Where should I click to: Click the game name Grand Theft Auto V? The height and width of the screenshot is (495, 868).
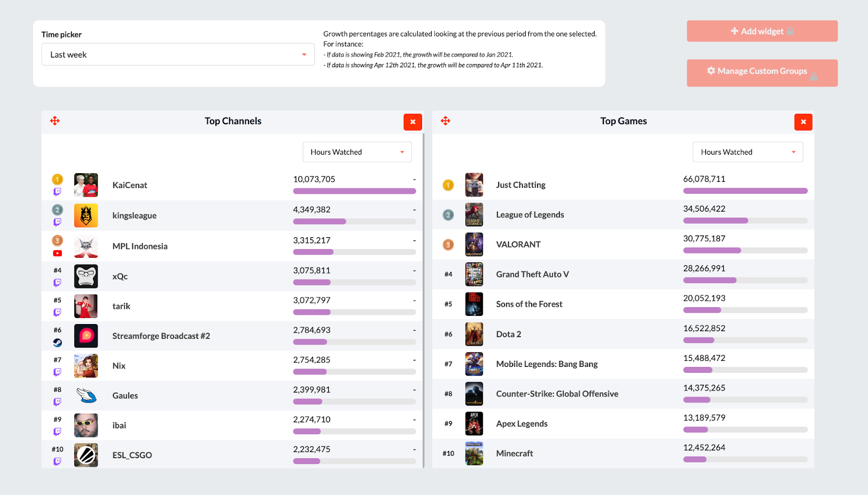click(532, 275)
